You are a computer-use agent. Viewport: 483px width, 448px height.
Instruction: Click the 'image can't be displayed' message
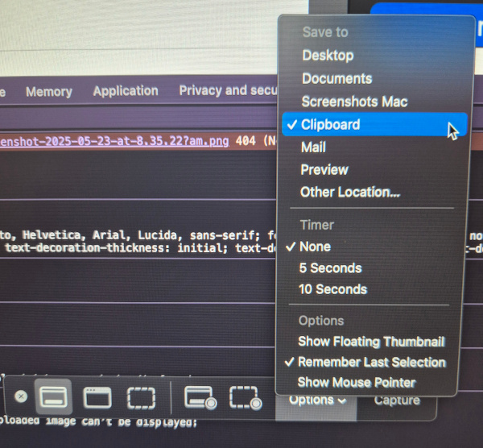pos(122,422)
